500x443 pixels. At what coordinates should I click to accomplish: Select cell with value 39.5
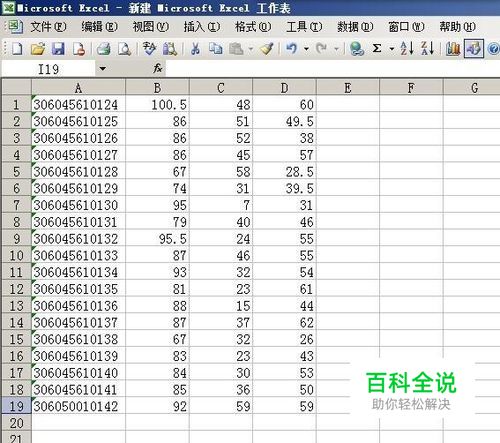pos(284,188)
